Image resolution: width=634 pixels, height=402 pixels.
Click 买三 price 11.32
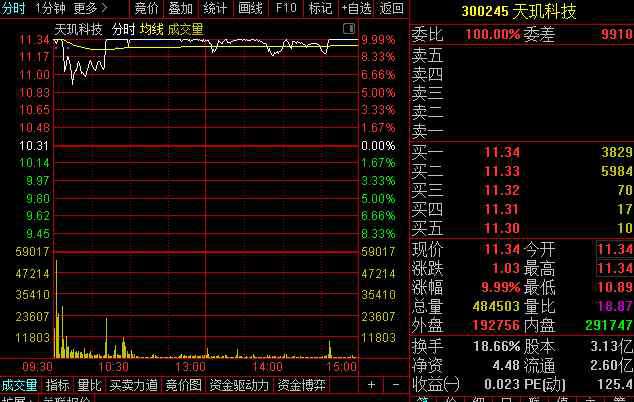(x=502, y=190)
